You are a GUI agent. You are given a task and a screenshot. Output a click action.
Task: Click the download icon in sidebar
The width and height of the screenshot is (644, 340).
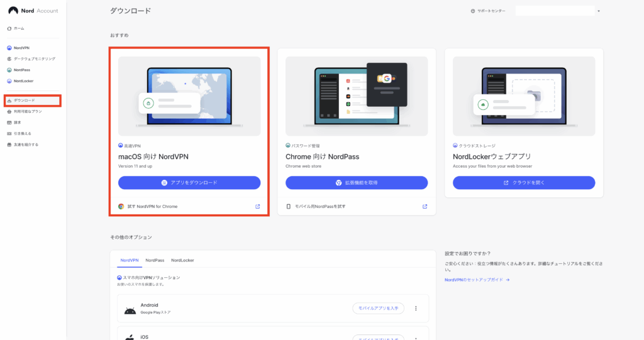pyautogui.click(x=9, y=101)
